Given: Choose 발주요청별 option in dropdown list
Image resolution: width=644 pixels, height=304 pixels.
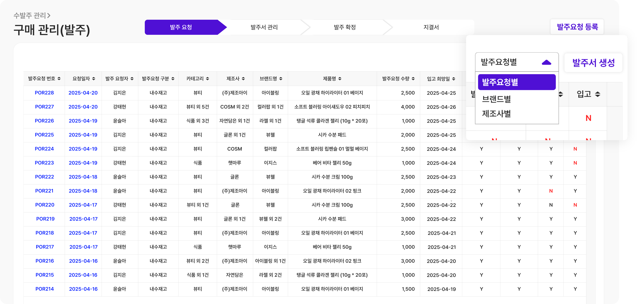Looking at the screenshot, I should click(517, 82).
